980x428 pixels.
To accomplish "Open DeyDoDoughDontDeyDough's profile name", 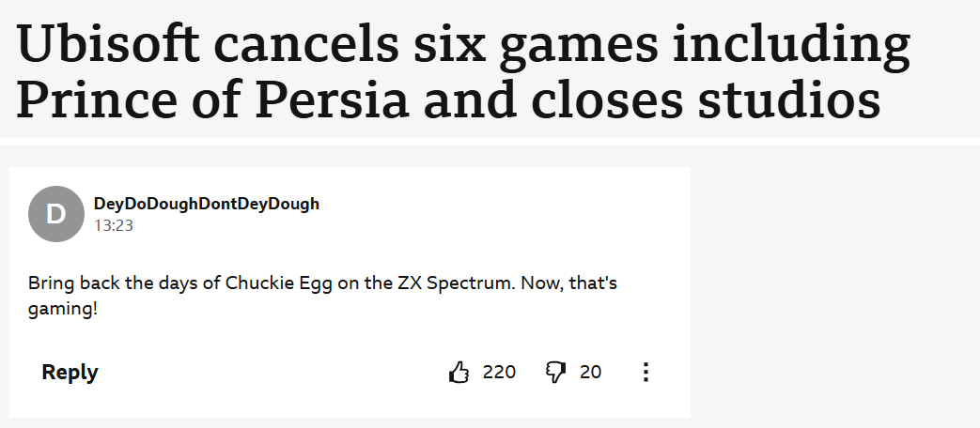I will coord(207,204).
